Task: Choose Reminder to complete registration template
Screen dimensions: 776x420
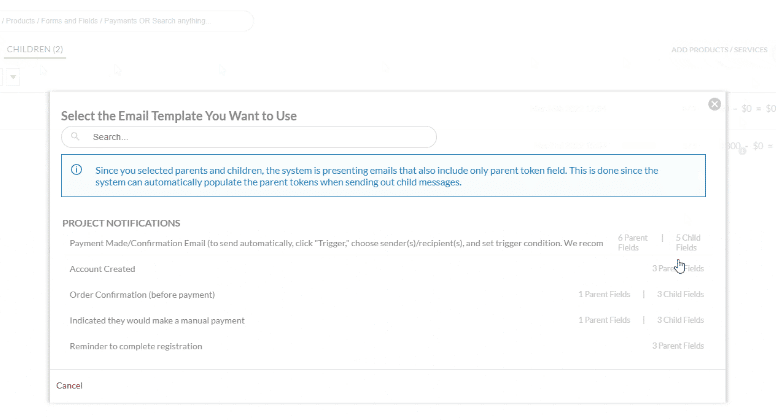Action: [136, 346]
